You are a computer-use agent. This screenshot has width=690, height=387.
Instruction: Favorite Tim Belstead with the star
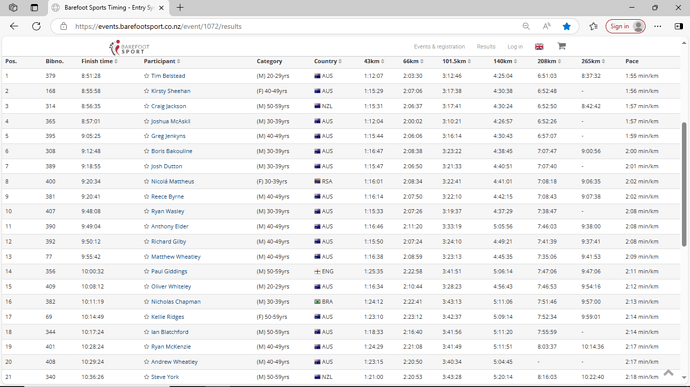coord(147,76)
